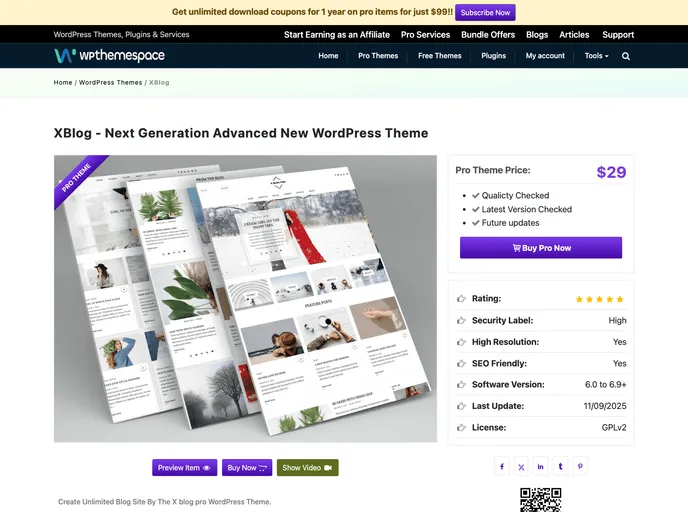Open the Plugins navigation item
688x512 pixels.
pyautogui.click(x=493, y=56)
